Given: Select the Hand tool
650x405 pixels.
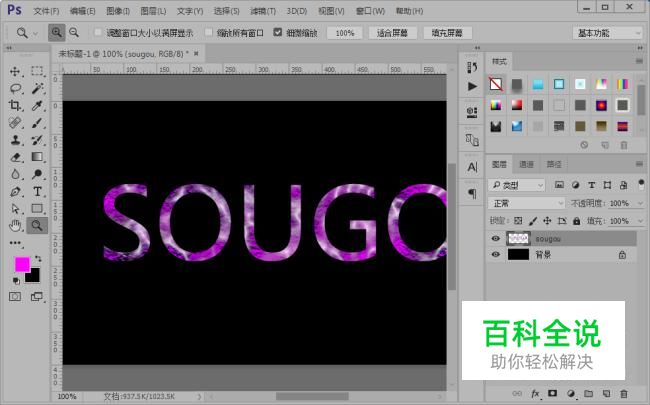Looking at the screenshot, I should click(x=15, y=226).
